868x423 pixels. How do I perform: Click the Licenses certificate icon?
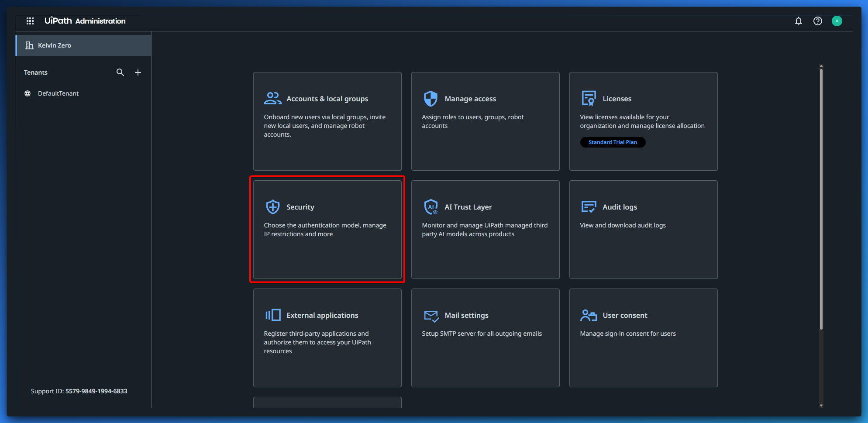pos(589,99)
